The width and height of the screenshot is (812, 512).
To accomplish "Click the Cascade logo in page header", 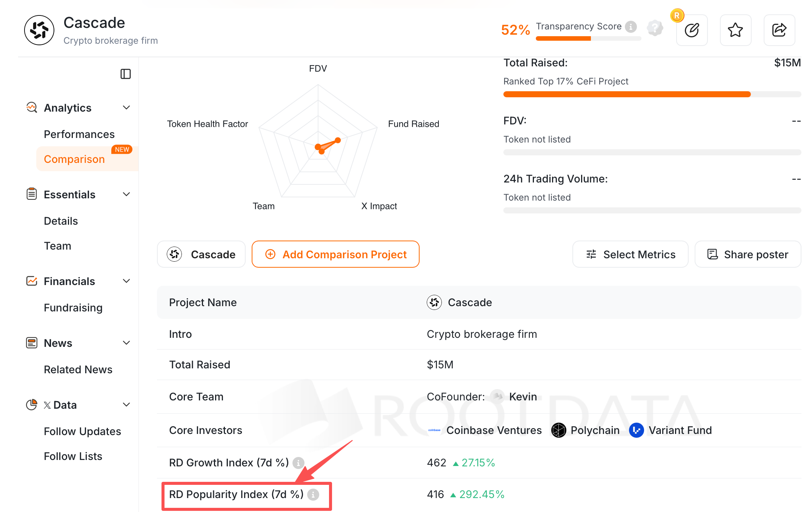I will pos(39,30).
